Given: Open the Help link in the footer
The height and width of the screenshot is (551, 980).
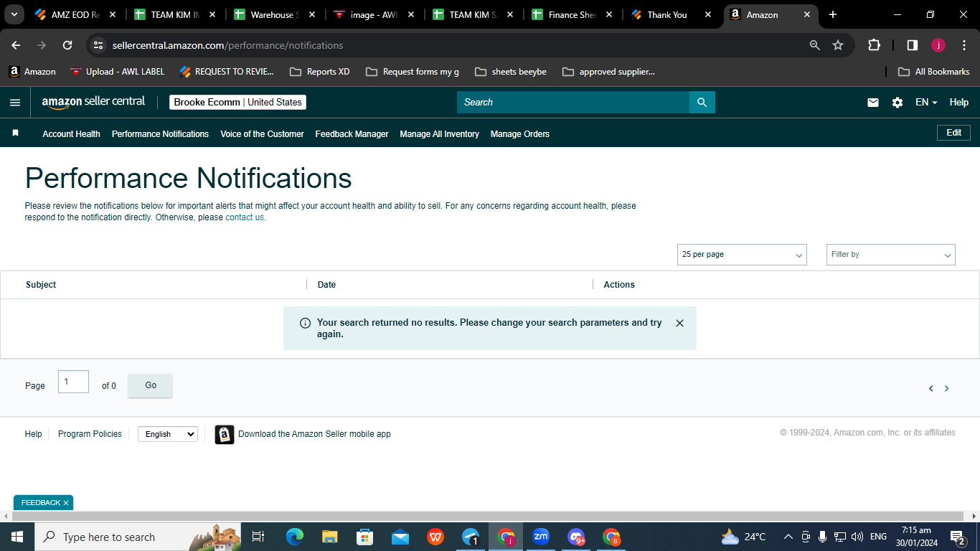Looking at the screenshot, I should tap(33, 434).
